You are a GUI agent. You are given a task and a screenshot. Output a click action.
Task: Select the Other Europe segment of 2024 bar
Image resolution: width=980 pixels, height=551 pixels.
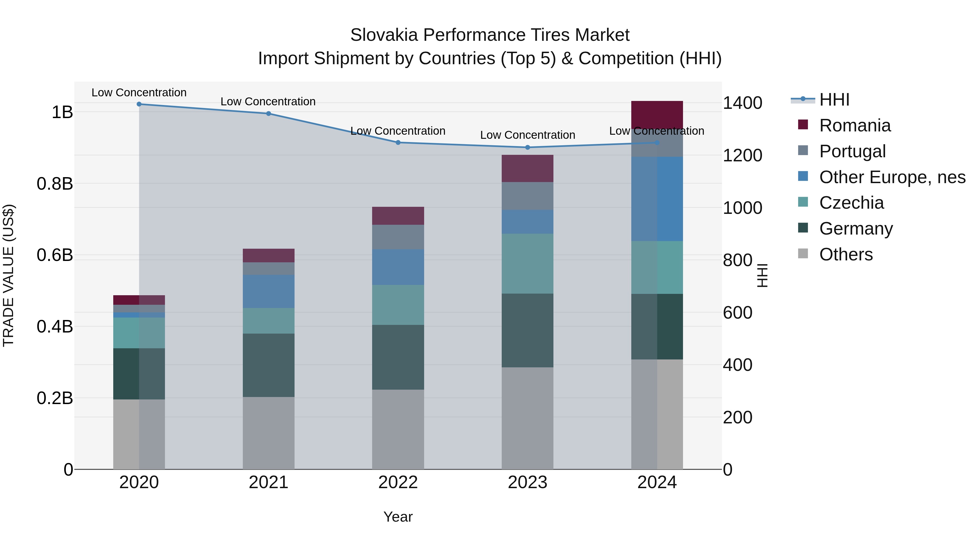(x=657, y=199)
